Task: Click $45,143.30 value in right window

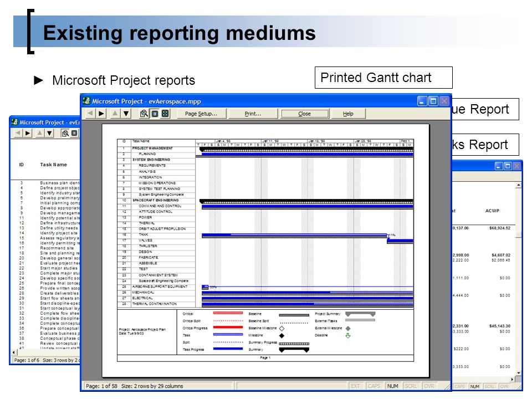Action: coord(499,326)
